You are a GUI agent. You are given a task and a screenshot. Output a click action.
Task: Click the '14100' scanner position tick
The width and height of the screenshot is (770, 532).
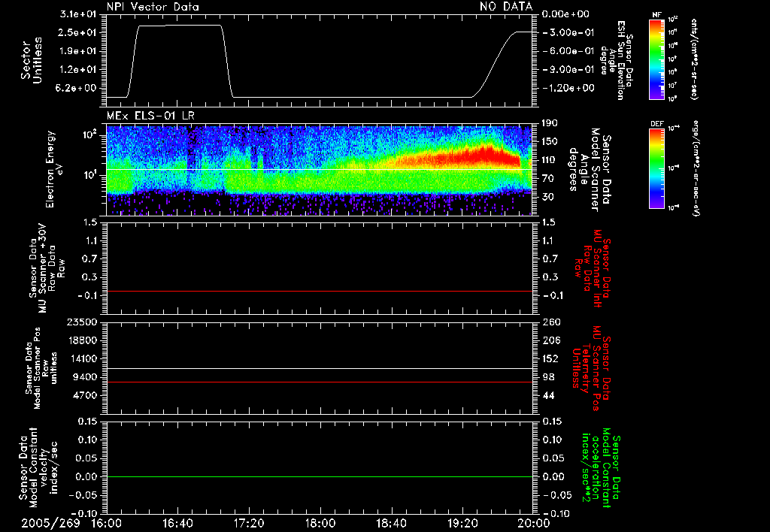coord(81,358)
